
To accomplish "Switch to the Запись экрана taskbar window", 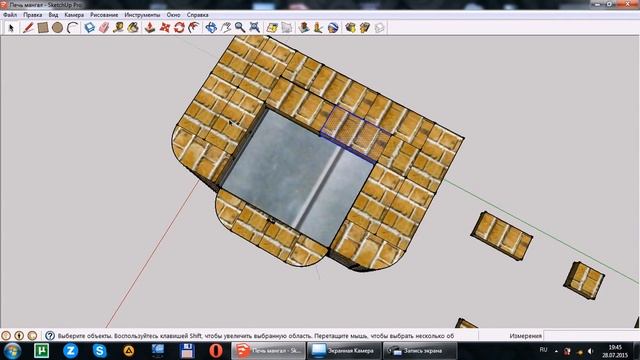I will click(420, 351).
